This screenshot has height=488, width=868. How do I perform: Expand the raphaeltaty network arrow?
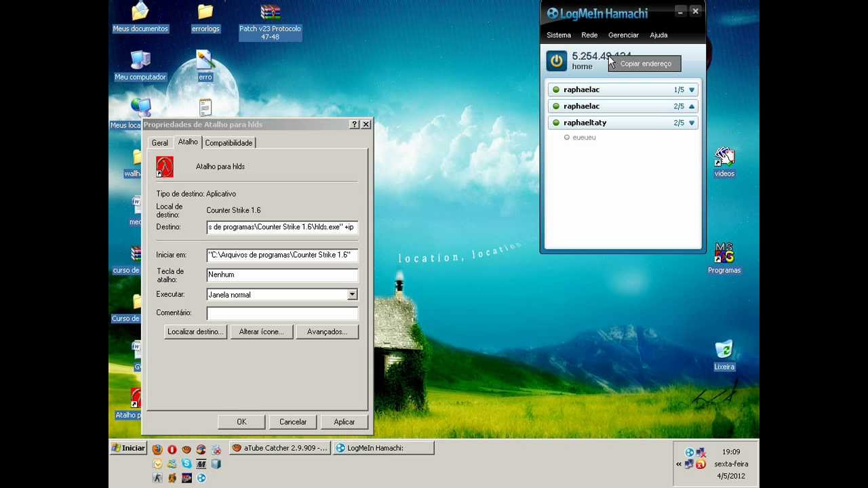(x=692, y=123)
